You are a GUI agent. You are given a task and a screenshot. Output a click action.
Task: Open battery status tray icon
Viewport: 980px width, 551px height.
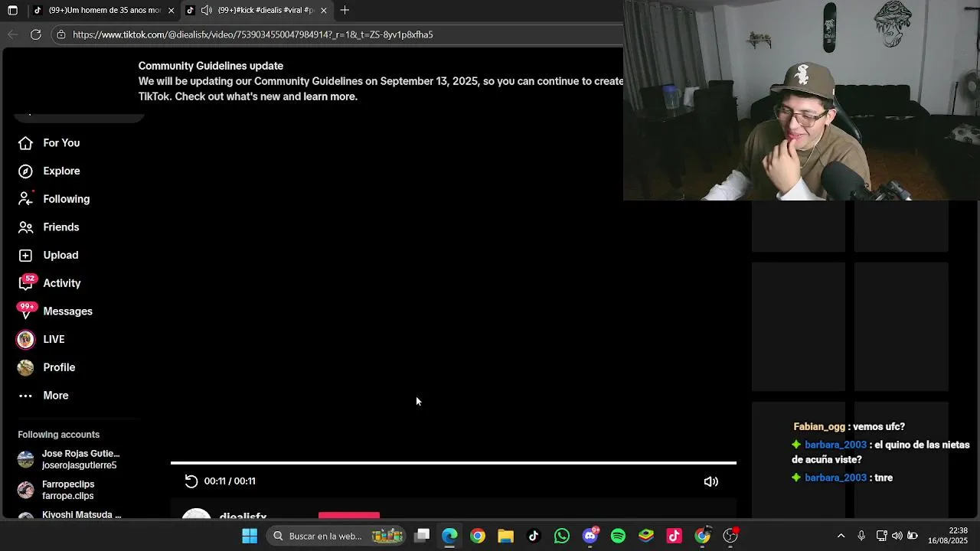pos(913,536)
